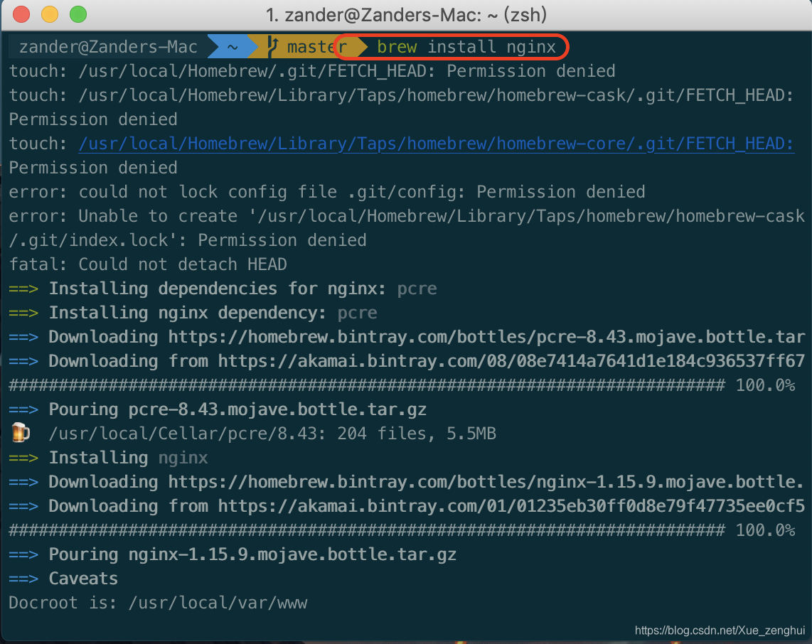
Task: Click the line /.git/index.lock': Permission denied
Action: [188, 240]
